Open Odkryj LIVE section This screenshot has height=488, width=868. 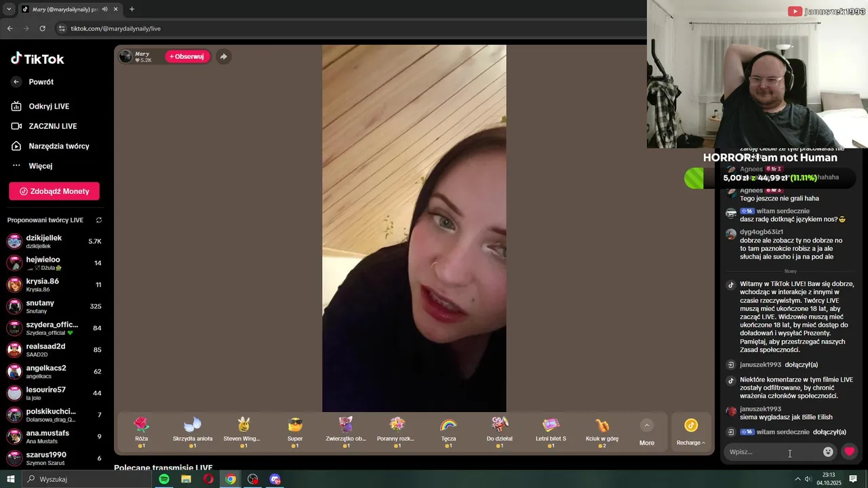(49, 106)
